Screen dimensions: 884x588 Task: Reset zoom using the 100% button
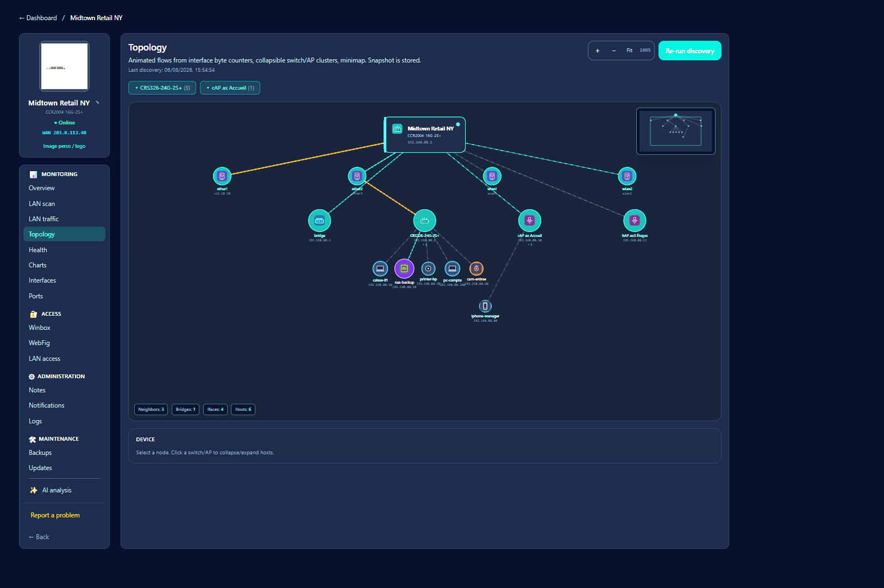click(645, 51)
